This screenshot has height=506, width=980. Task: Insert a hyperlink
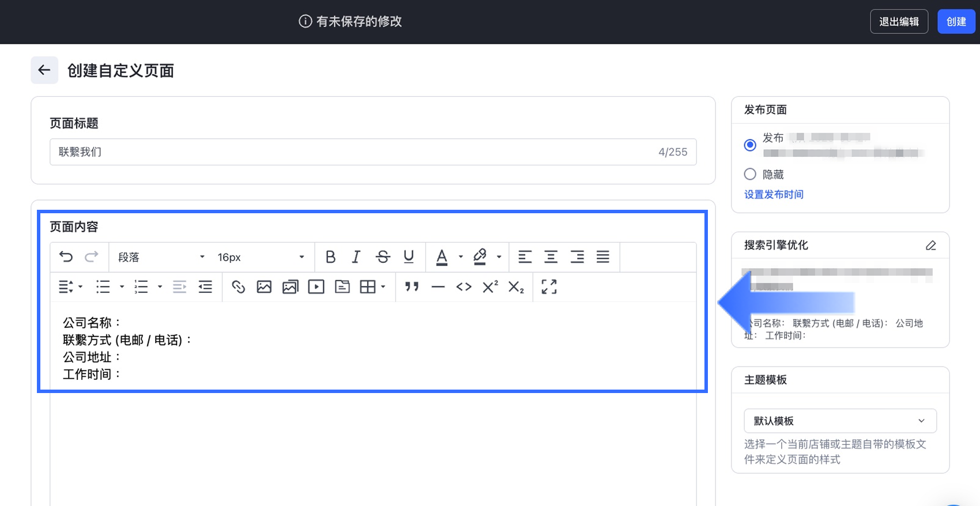click(238, 286)
